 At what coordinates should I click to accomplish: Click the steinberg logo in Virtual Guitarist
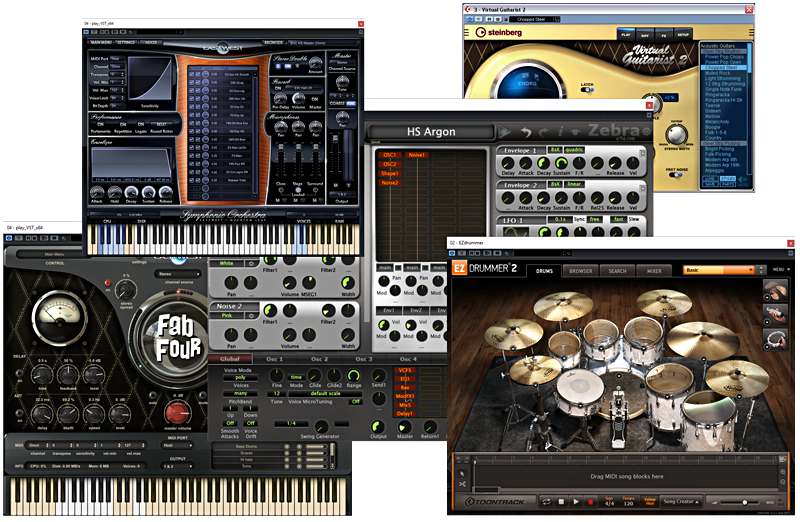coord(498,33)
